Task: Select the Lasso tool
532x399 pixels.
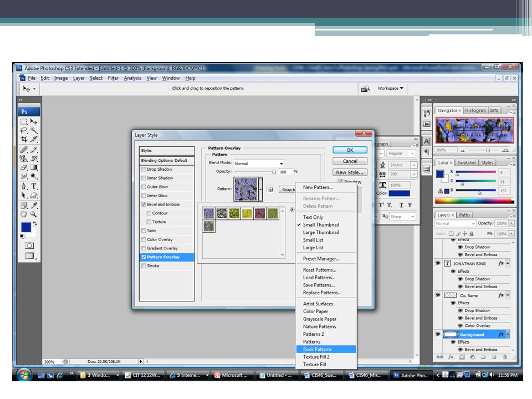Action: pyautogui.click(x=24, y=130)
